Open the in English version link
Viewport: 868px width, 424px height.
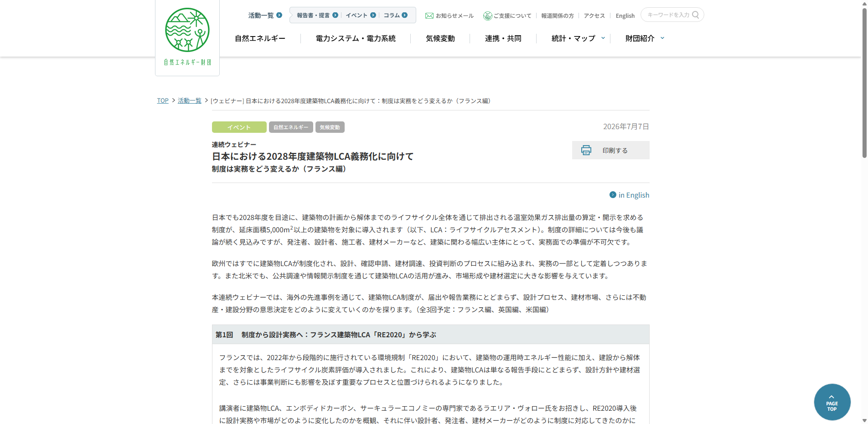(634, 195)
